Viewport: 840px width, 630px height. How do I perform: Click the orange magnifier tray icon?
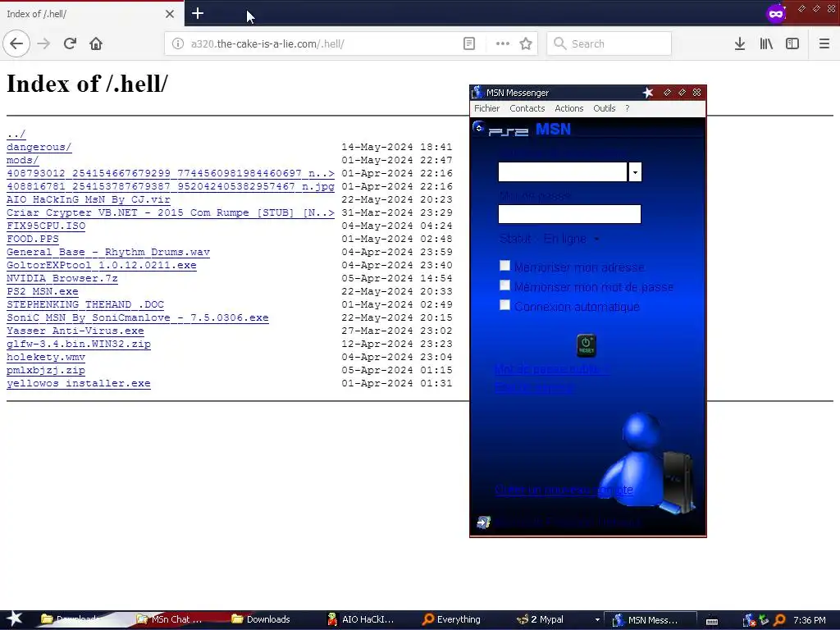[779, 620]
